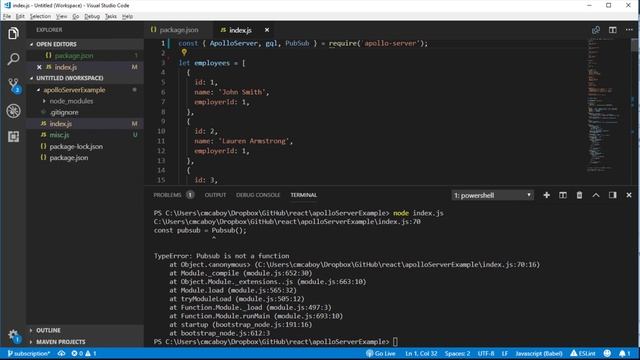Open the Tasks menu
The width and height of the screenshot is (640, 360).
[111, 16]
